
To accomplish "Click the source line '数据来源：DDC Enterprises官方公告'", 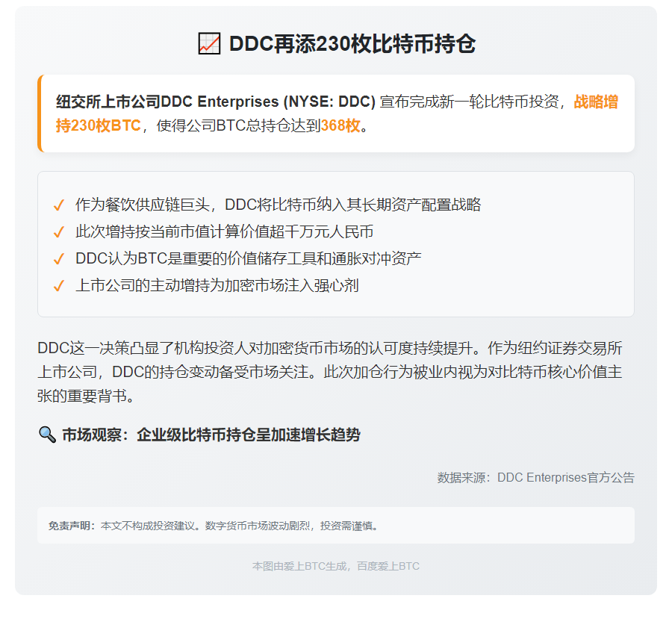I will click(535, 478).
